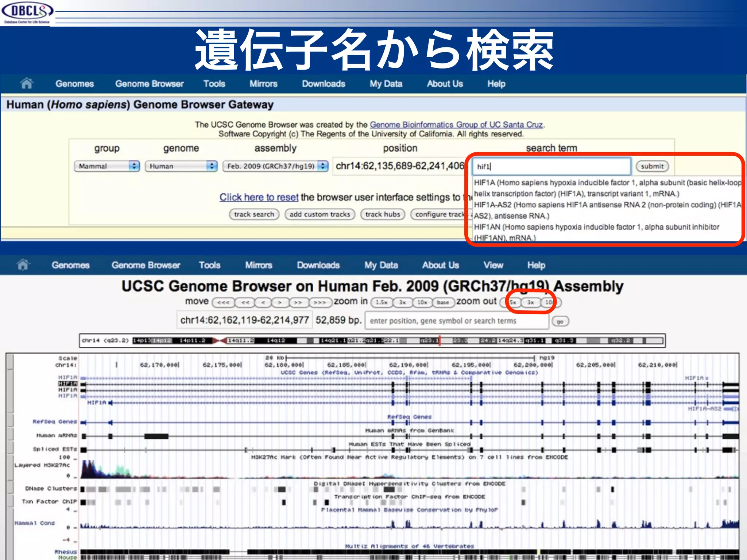This screenshot has width=747, height=560.
Task: Move far right with >>> button
Action: point(320,302)
